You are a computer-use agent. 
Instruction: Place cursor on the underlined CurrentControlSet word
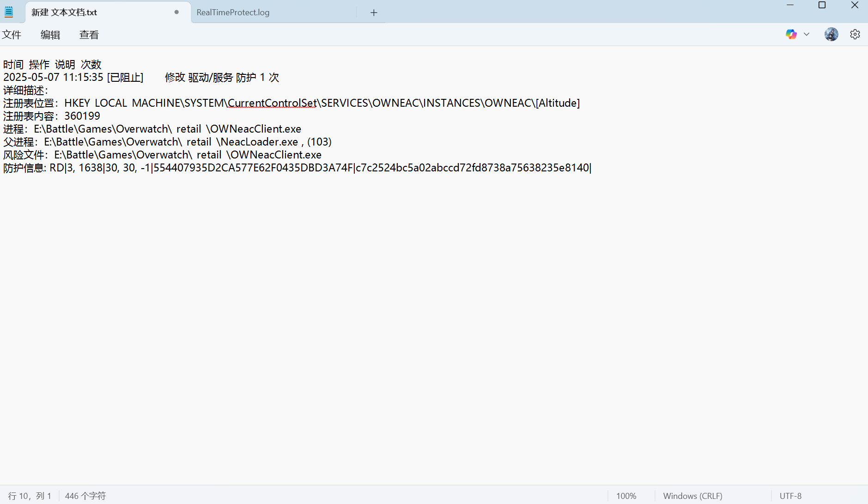coord(272,103)
